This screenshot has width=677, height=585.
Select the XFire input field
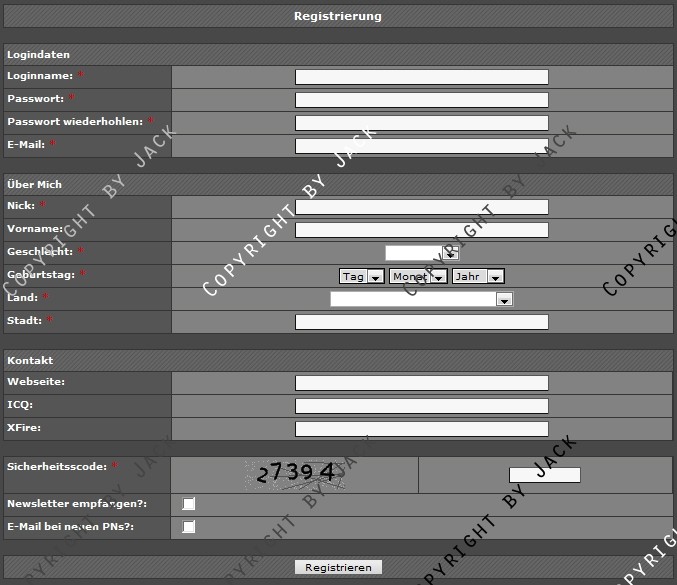(x=422, y=429)
